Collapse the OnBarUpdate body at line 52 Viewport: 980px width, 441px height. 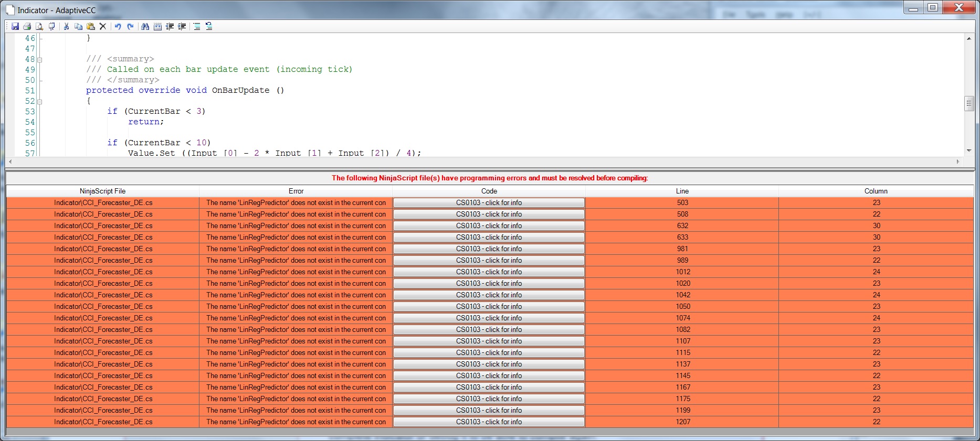(x=39, y=101)
